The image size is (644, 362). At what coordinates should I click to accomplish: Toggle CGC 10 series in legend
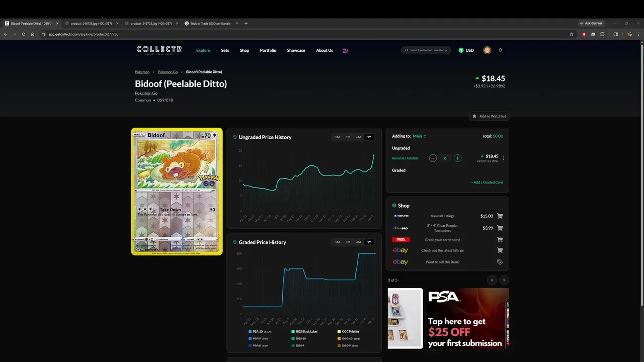(x=349, y=339)
